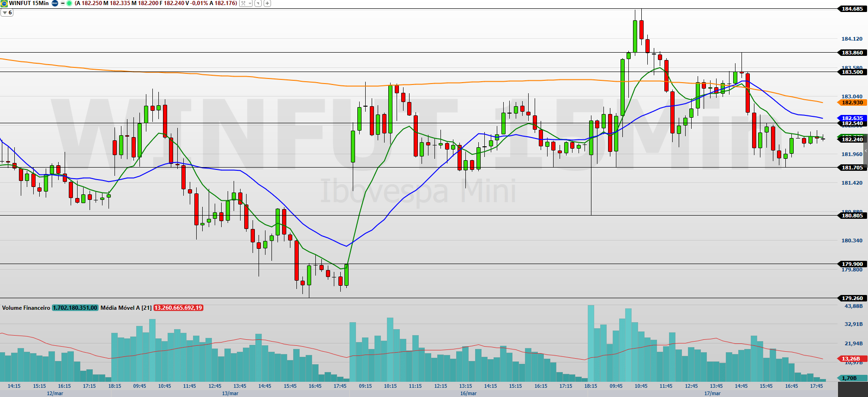Open the chart tools wrench icon
This screenshot has height=397, width=868.
point(243,3)
